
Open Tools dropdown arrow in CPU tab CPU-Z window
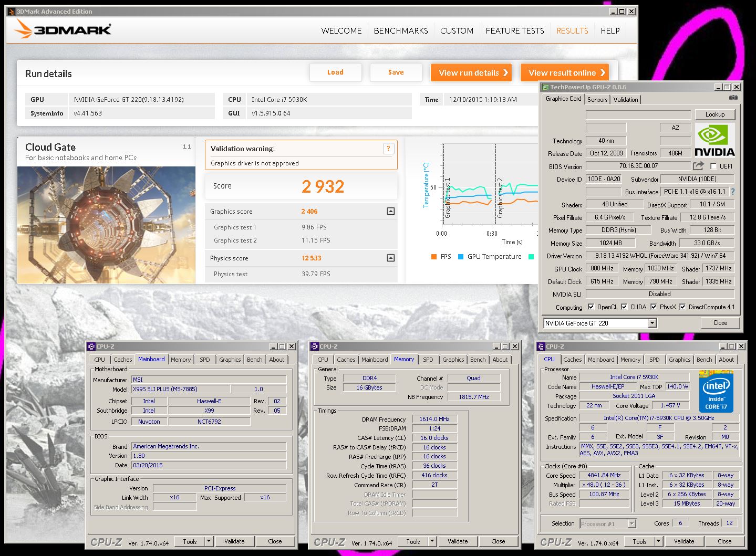tap(658, 541)
